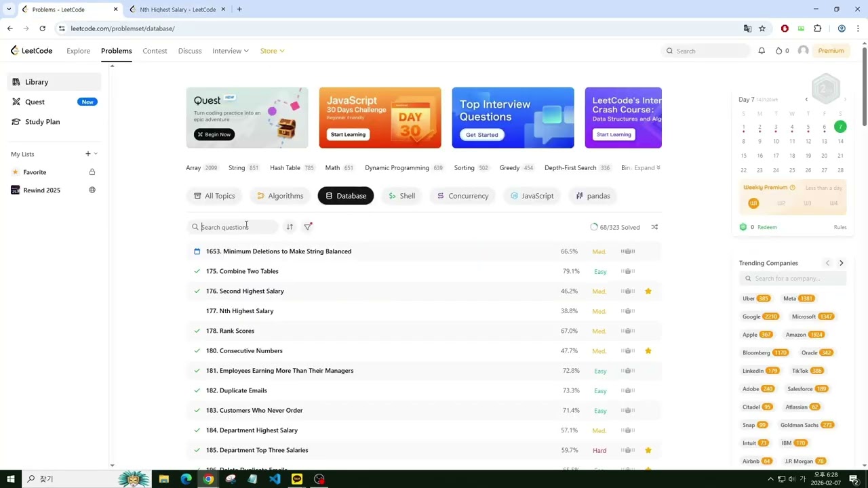Open Study Plan in the sidebar
This screenshot has width=868, height=488.
point(54,122)
